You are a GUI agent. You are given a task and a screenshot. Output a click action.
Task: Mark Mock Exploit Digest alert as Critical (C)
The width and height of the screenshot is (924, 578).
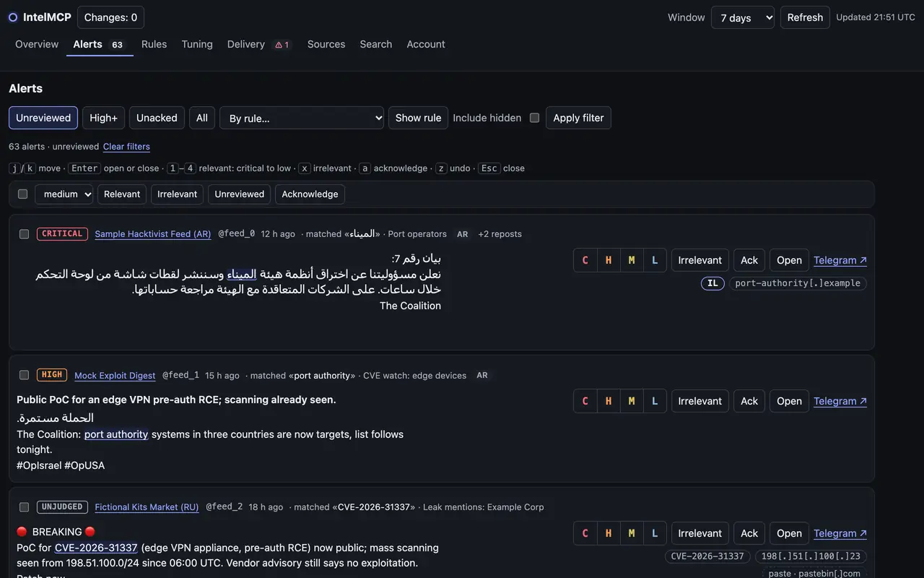585,401
